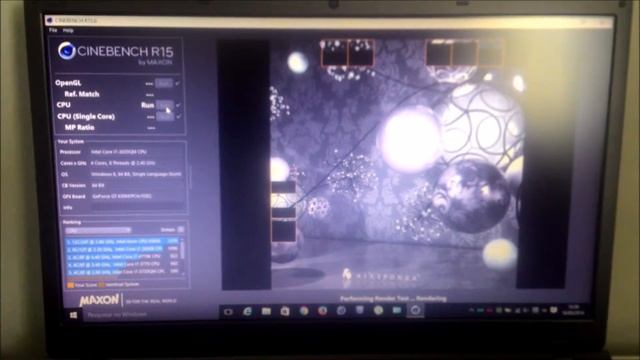Open the Ranking type dropdown
The height and width of the screenshot is (360, 640).
(x=98, y=231)
